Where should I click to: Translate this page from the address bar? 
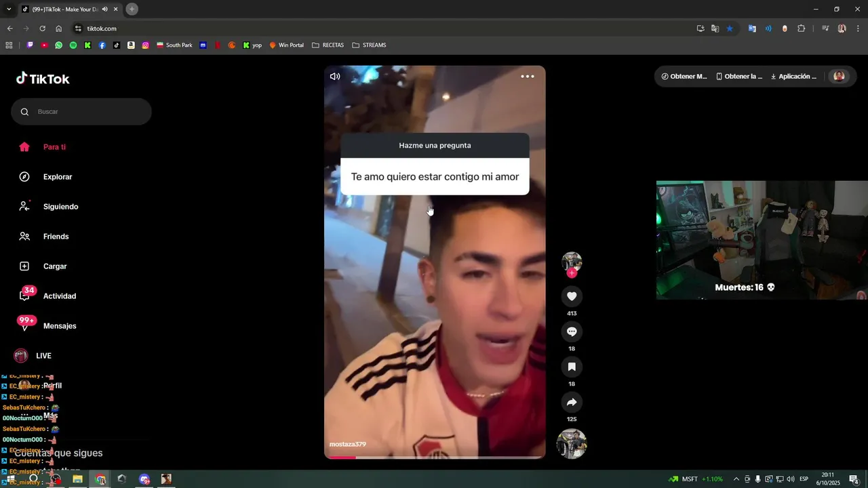coord(715,28)
